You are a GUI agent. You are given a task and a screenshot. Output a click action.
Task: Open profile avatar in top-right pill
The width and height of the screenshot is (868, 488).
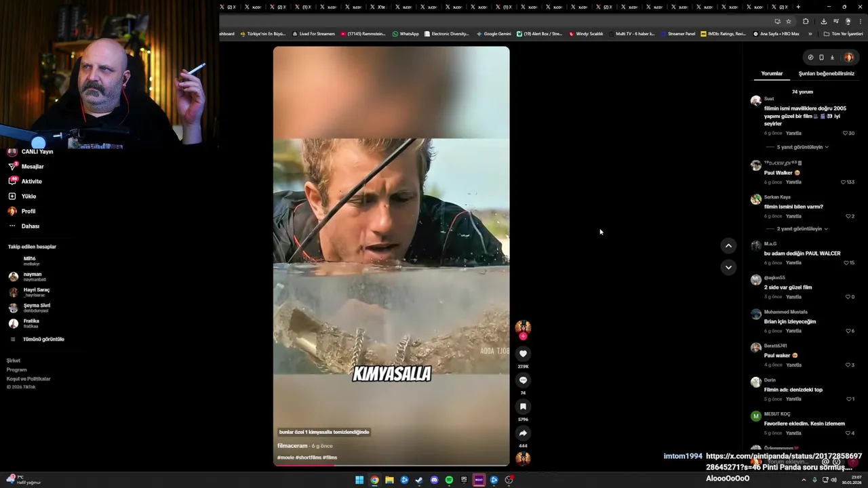pos(848,58)
